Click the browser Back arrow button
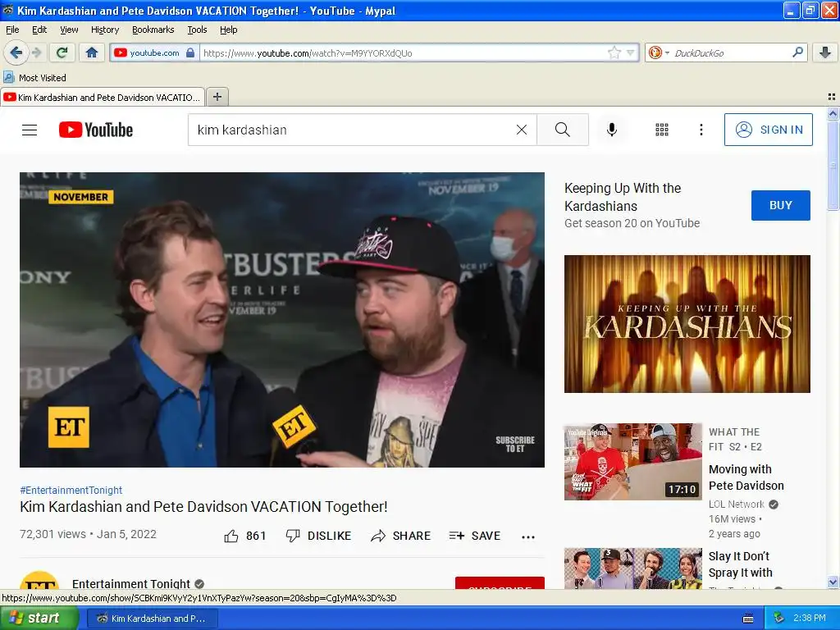 [x=16, y=52]
